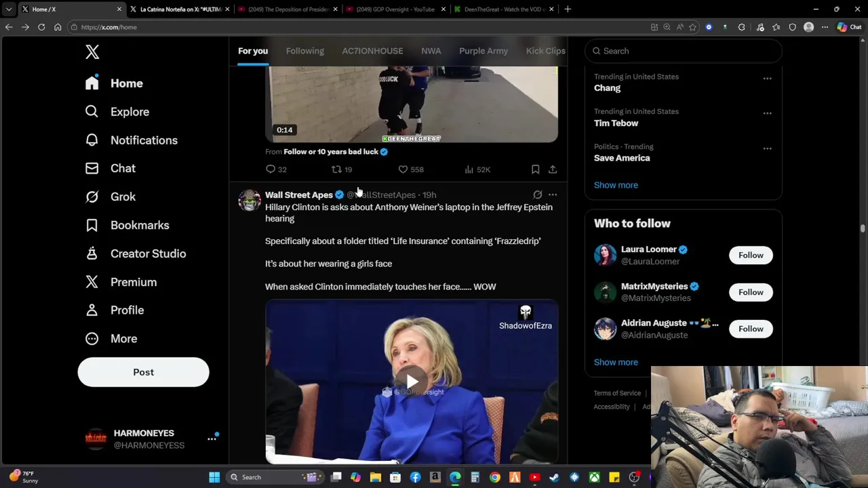
Task: Reply to the video post with 32 comments
Action: pyautogui.click(x=276, y=169)
